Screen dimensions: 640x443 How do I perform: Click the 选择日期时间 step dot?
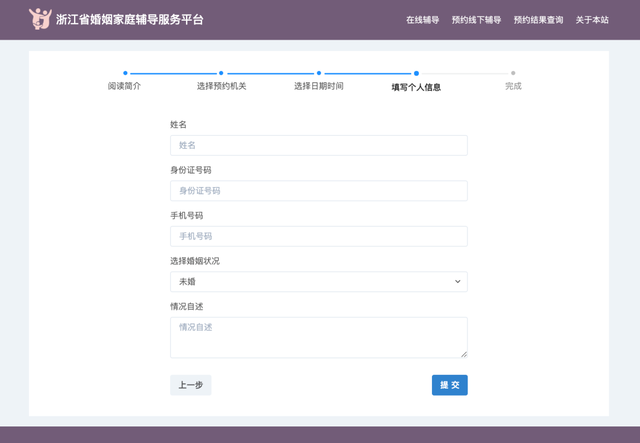pos(319,73)
